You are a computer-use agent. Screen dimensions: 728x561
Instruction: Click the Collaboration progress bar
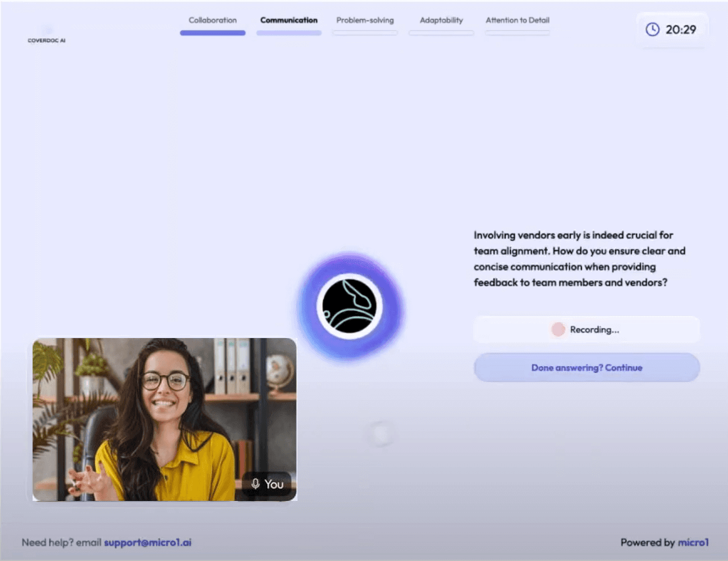pos(213,33)
